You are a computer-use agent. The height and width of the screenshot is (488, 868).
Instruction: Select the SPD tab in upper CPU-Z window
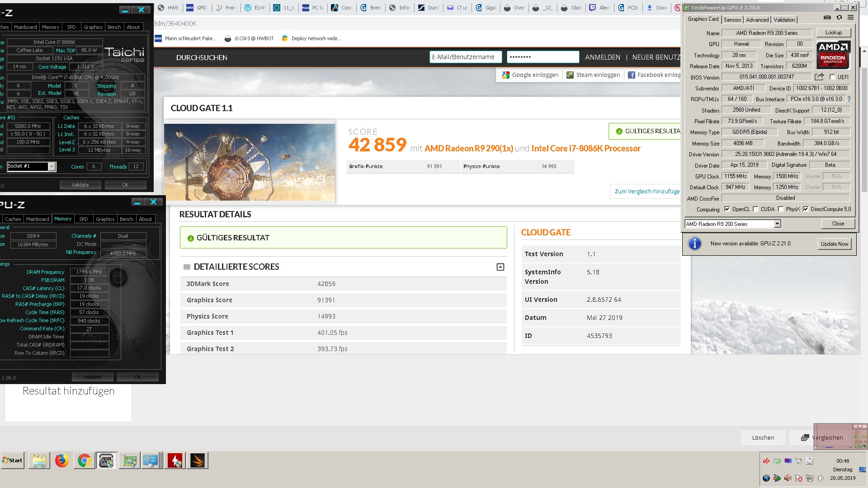[x=71, y=27]
